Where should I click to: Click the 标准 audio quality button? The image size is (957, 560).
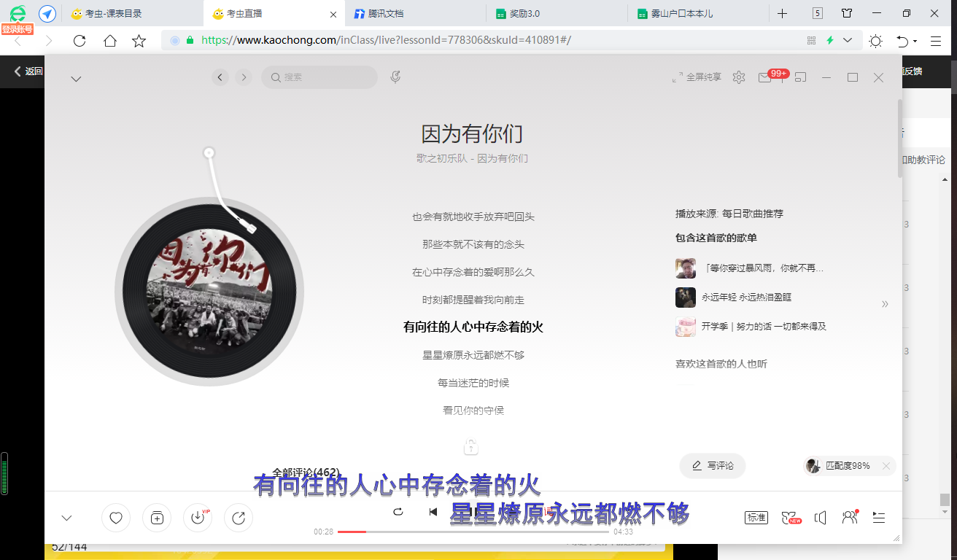(x=756, y=518)
